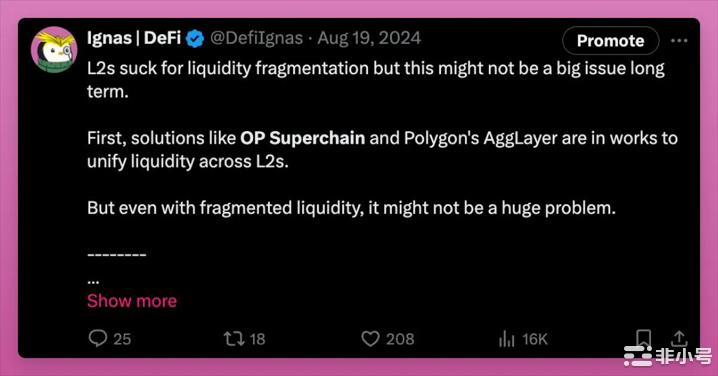Click the reply count 25

pyautogui.click(x=122, y=339)
